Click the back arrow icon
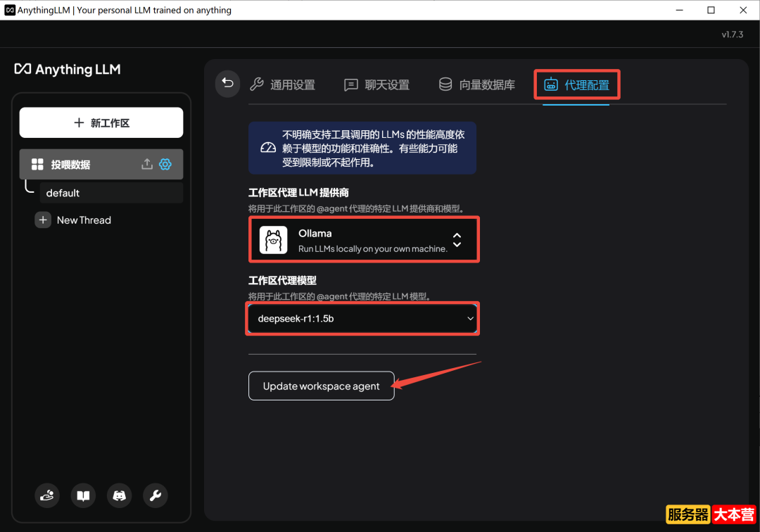Screen dimensions: 760x532 click(227, 84)
